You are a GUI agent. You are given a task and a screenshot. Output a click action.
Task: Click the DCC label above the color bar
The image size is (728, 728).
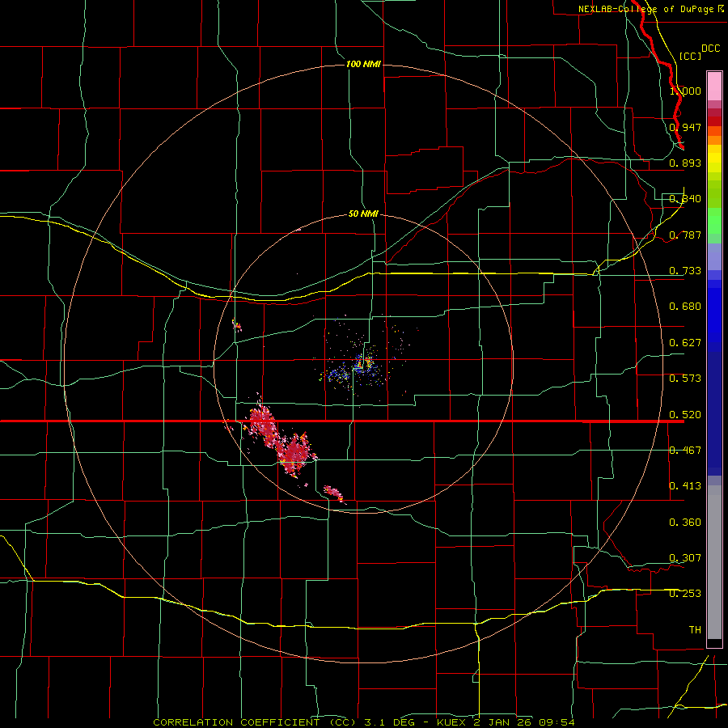(711, 49)
